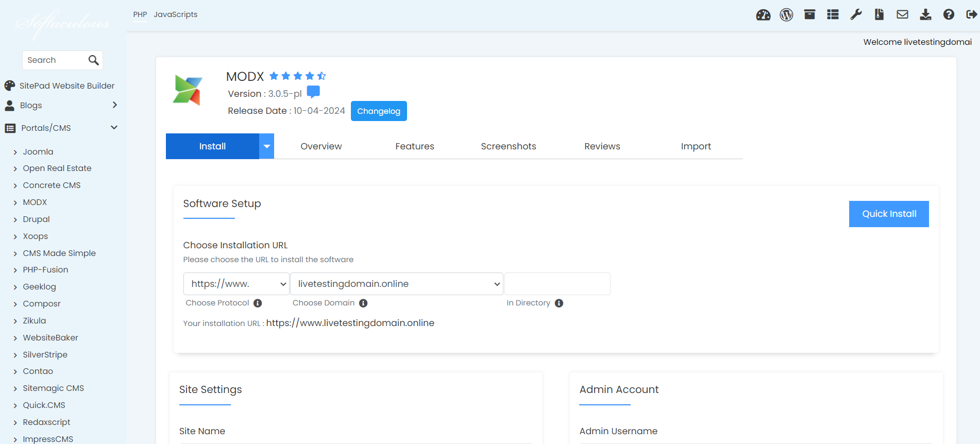Image resolution: width=980 pixels, height=444 pixels.
Task: Open SitePad Website Builder link
Action: click(67, 86)
